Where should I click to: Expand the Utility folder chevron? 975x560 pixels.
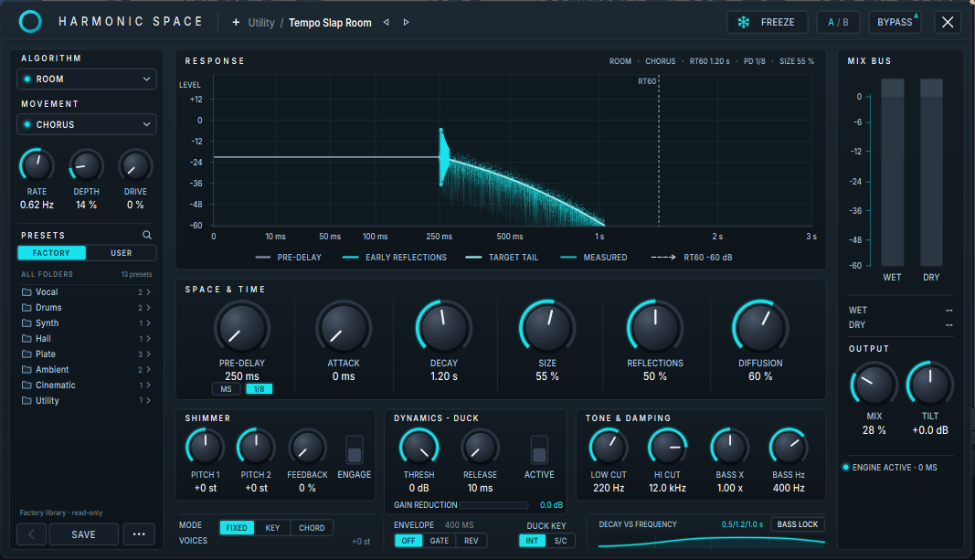point(148,401)
